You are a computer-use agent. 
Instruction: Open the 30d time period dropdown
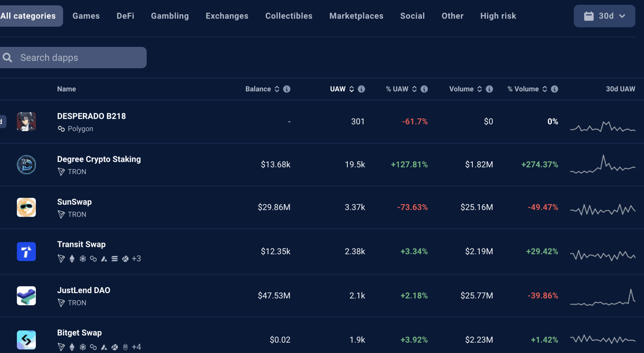(x=604, y=16)
